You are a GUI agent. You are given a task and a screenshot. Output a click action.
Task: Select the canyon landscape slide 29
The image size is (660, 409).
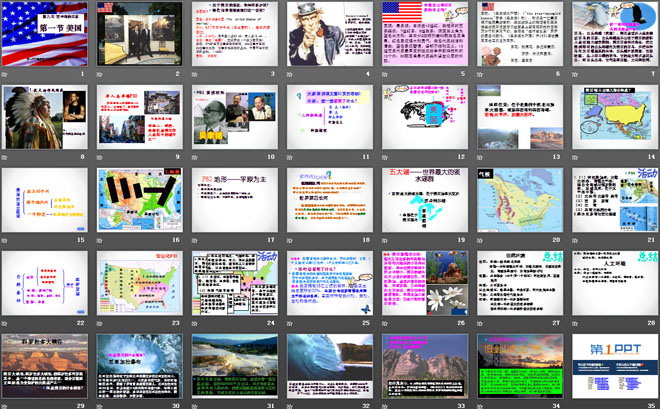(x=45, y=366)
